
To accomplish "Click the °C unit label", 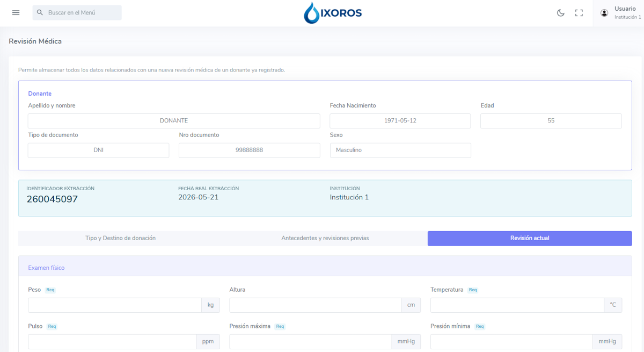I will point(613,305).
